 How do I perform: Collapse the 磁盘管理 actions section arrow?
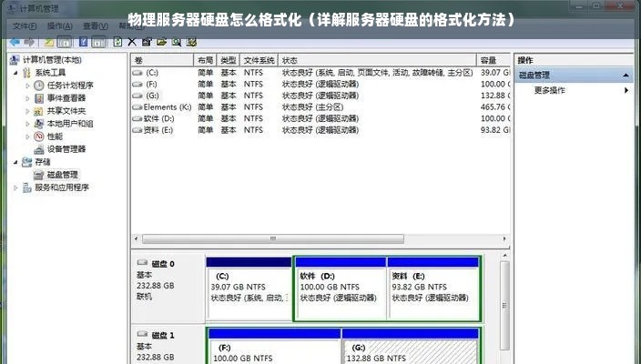(626, 76)
